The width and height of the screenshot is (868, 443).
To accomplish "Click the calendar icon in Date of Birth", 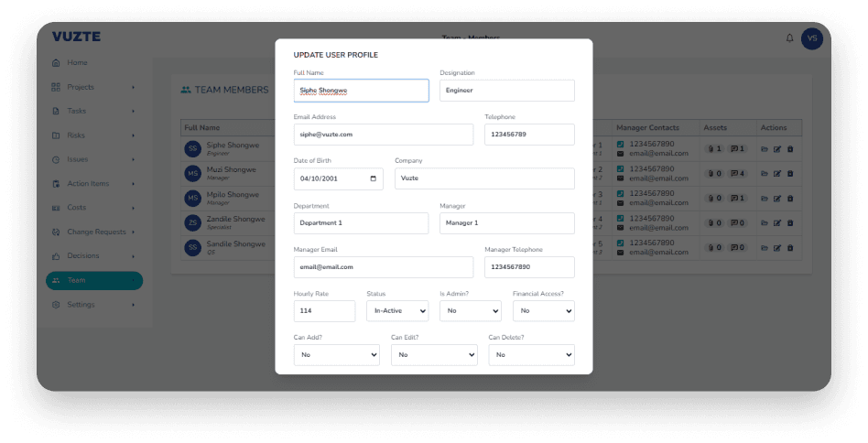I will (x=374, y=178).
